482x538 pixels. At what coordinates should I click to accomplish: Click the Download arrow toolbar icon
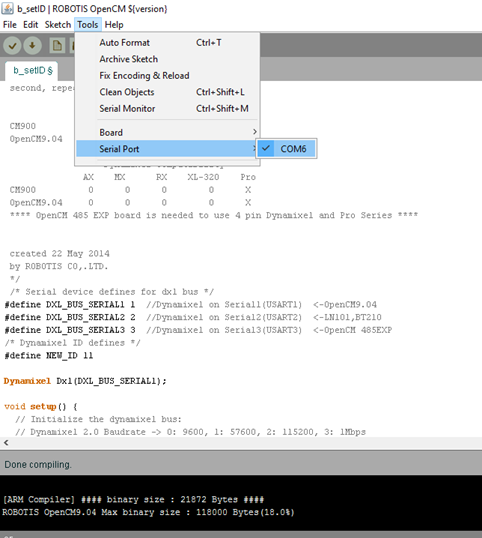[x=33, y=45]
